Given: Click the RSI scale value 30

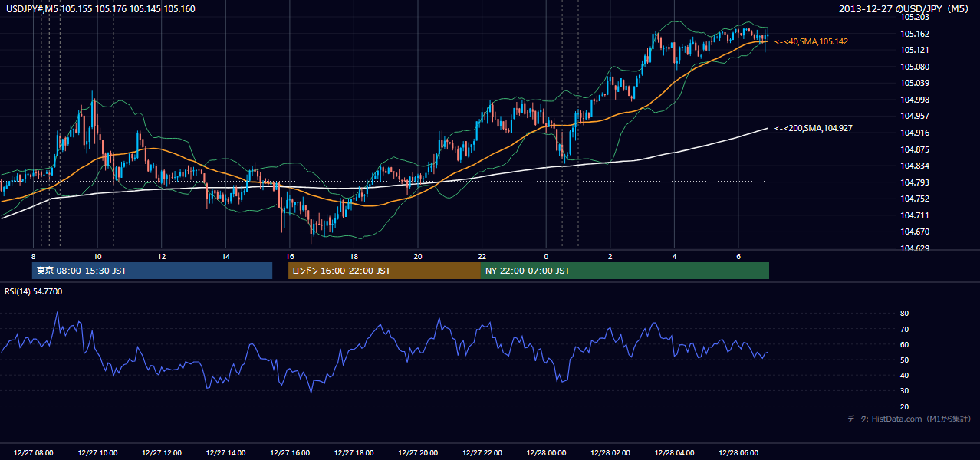Looking at the screenshot, I should [905, 391].
